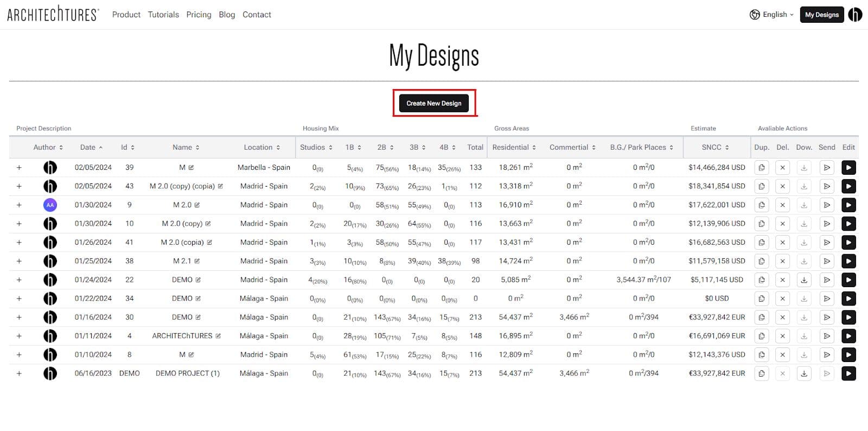Expand the DEMO PROJECT (1) row
The image size is (868, 431).
tap(19, 373)
